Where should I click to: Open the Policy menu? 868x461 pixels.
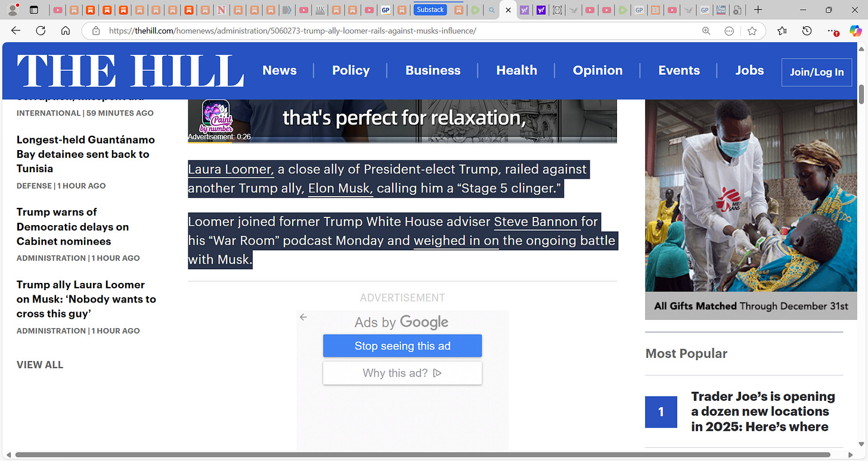pos(351,70)
